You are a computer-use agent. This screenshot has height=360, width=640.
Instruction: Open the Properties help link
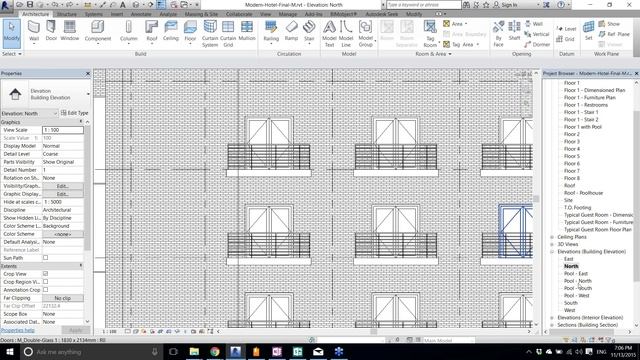click(18, 330)
